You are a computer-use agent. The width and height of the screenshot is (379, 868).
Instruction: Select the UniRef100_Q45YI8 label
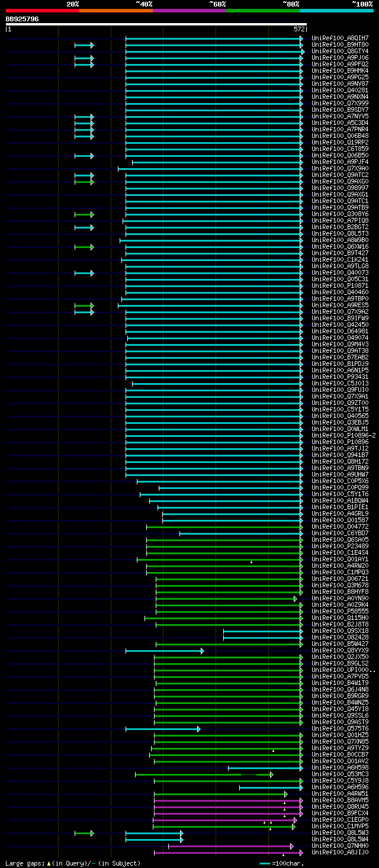click(x=340, y=709)
